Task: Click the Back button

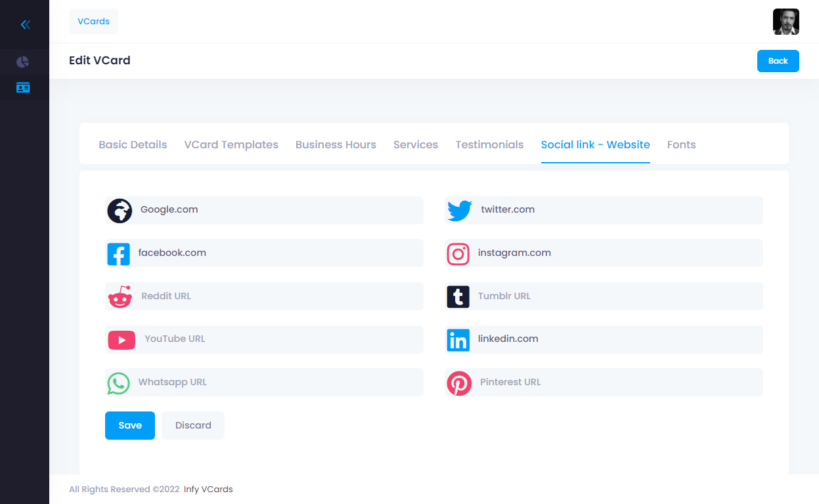Action: coord(778,61)
